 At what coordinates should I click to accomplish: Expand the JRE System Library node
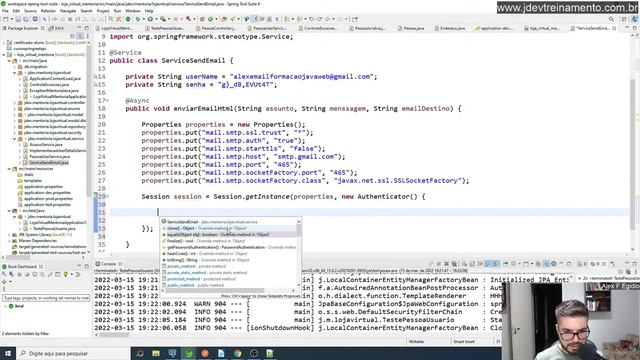point(9,235)
